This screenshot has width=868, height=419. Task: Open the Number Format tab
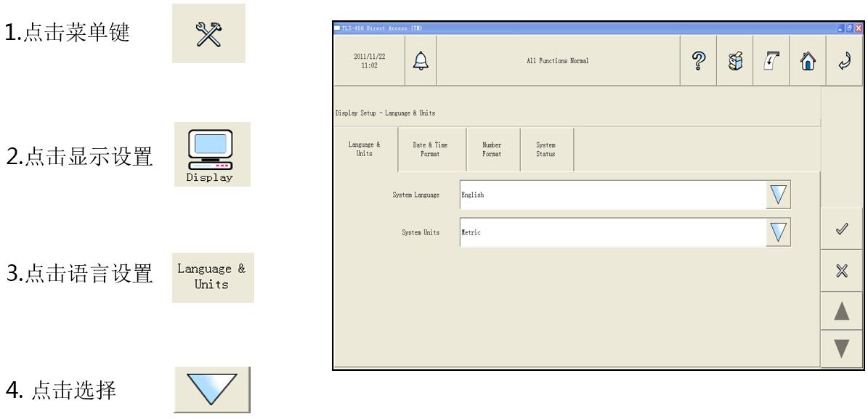coord(490,150)
